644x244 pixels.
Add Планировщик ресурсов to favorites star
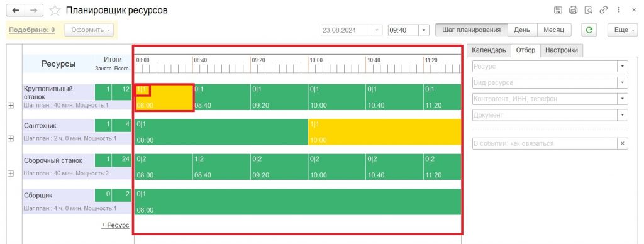(55, 11)
